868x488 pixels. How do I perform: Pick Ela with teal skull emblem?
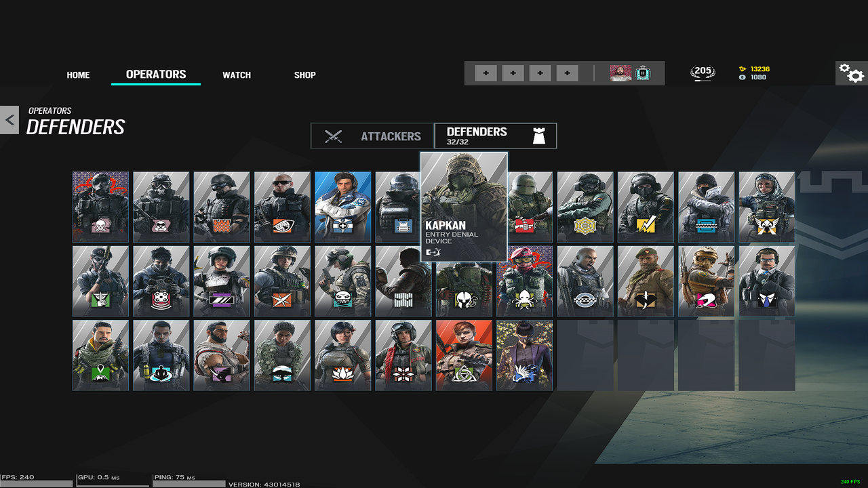click(342, 281)
